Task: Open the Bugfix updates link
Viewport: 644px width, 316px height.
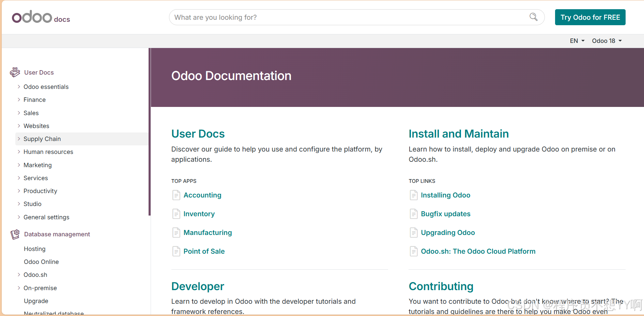Action: (x=445, y=214)
